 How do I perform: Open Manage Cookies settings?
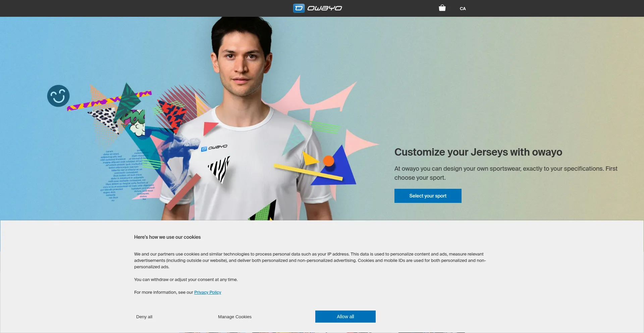click(235, 317)
